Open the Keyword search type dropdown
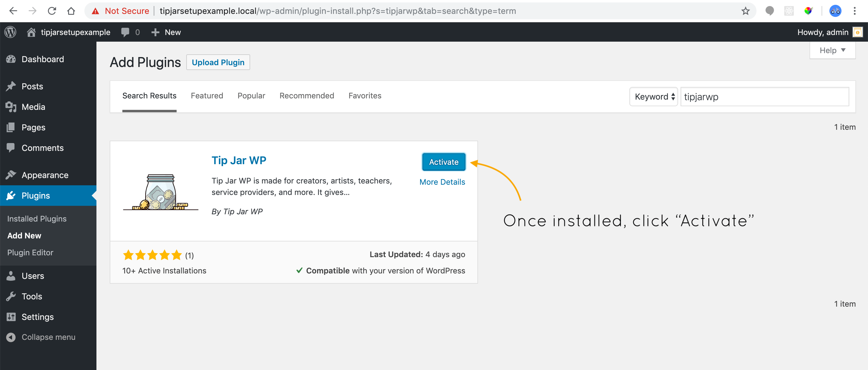 pyautogui.click(x=654, y=97)
